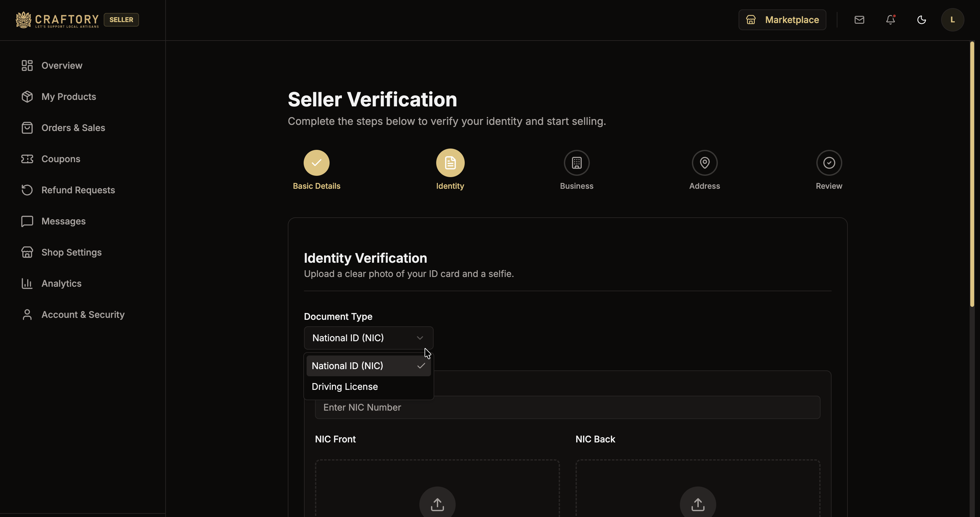Select the My Products box icon

click(27, 96)
